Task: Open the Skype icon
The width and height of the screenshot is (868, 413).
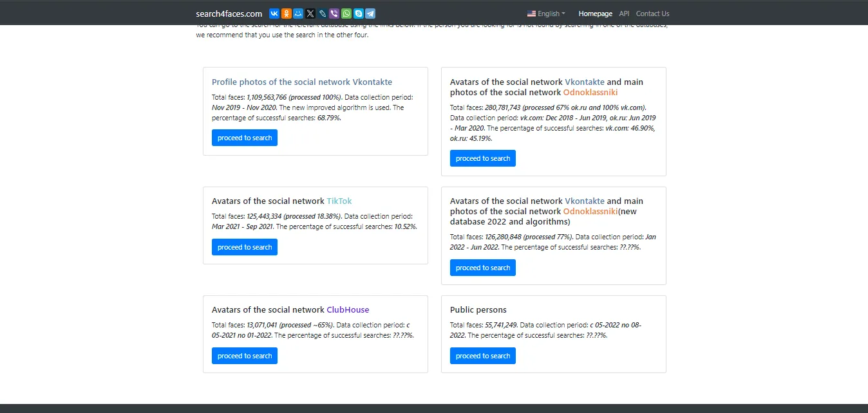Action: (357, 13)
